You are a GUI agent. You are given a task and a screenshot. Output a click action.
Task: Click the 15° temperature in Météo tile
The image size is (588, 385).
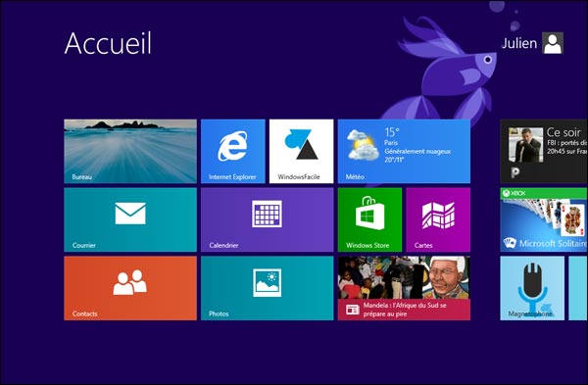tap(392, 132)
